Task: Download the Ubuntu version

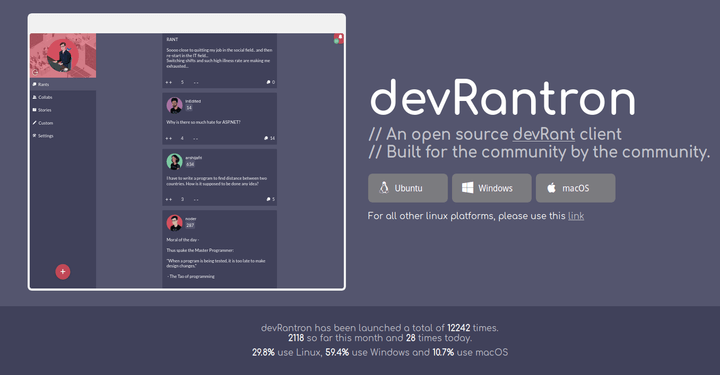Action: (408, 188)
